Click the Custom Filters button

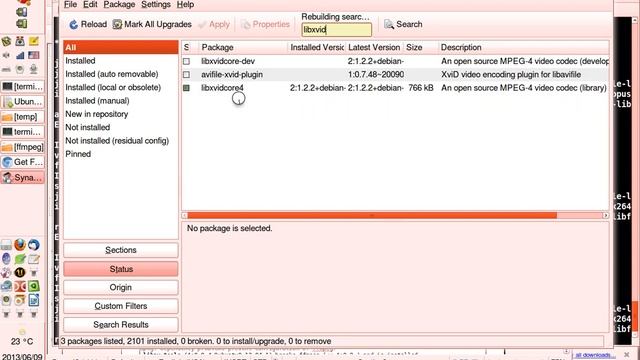(x=121, y=306)
